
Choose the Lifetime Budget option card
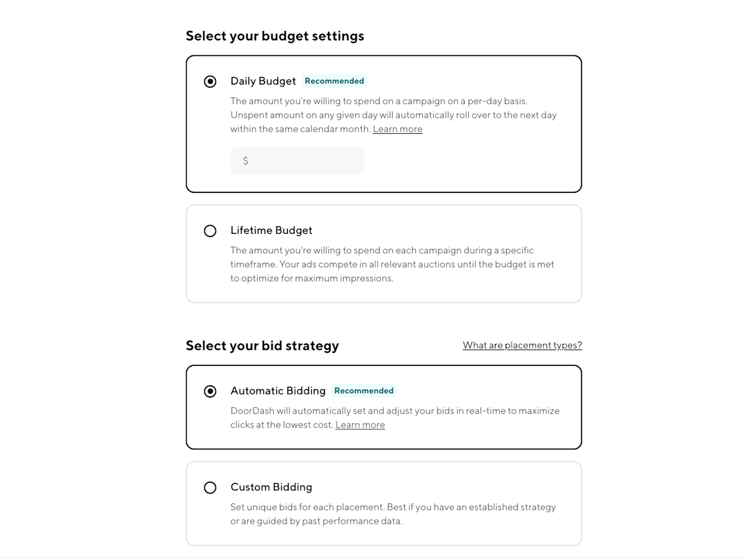tap(383, 253)
